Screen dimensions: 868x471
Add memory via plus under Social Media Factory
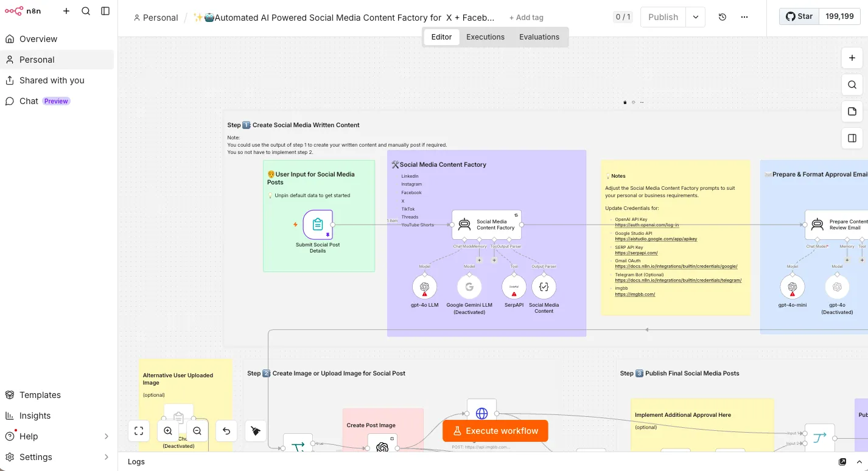(479, 260)
